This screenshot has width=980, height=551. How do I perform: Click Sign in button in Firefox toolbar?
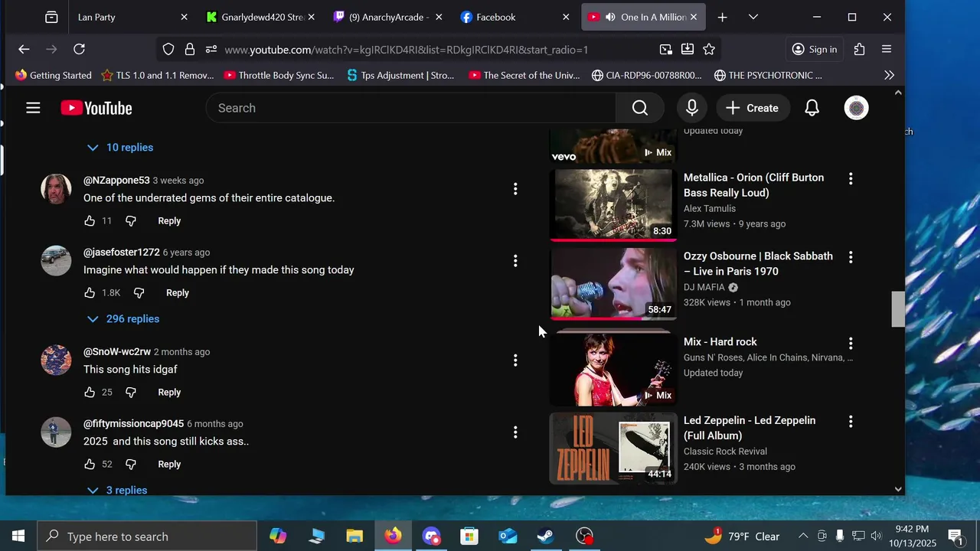tap(815, 49)
